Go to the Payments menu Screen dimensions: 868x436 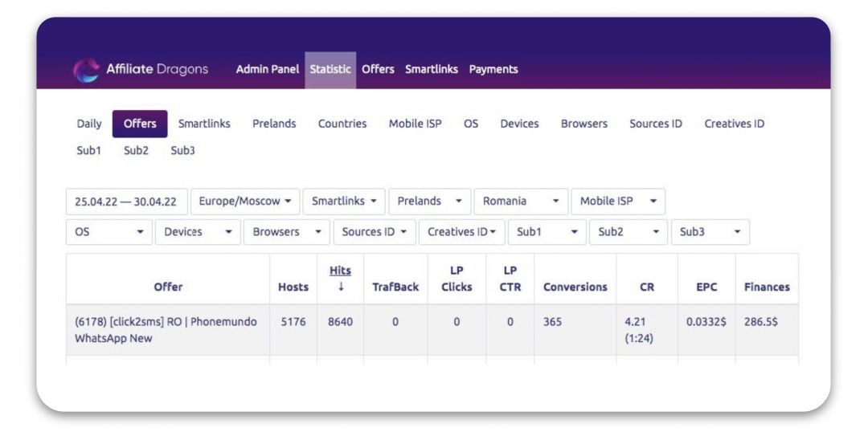(x=493, y=70)
